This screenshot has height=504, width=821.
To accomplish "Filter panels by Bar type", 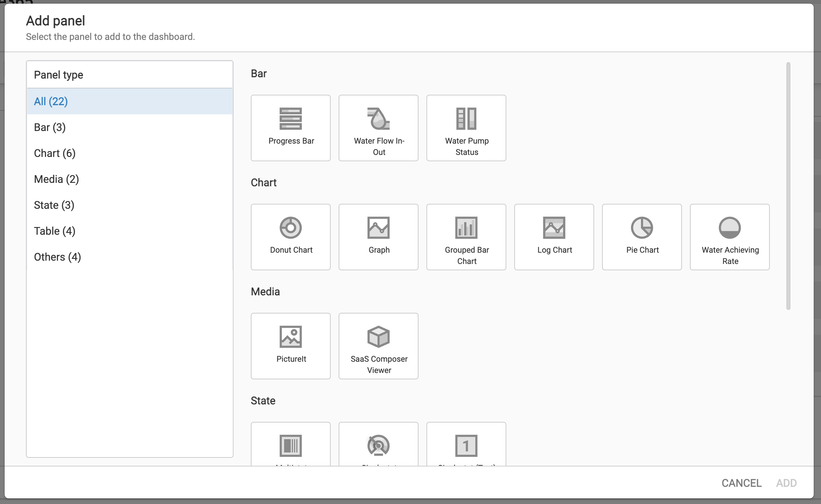I will point(49,127).
